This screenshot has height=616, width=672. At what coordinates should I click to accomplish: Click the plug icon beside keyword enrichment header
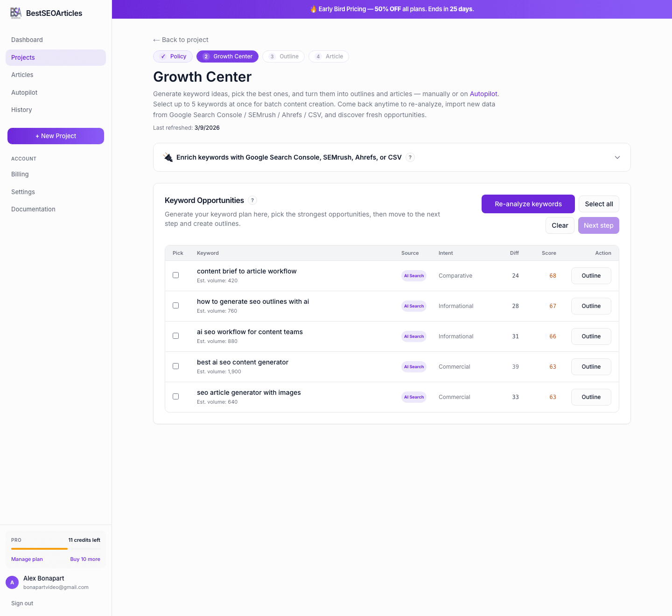point(168,157)
